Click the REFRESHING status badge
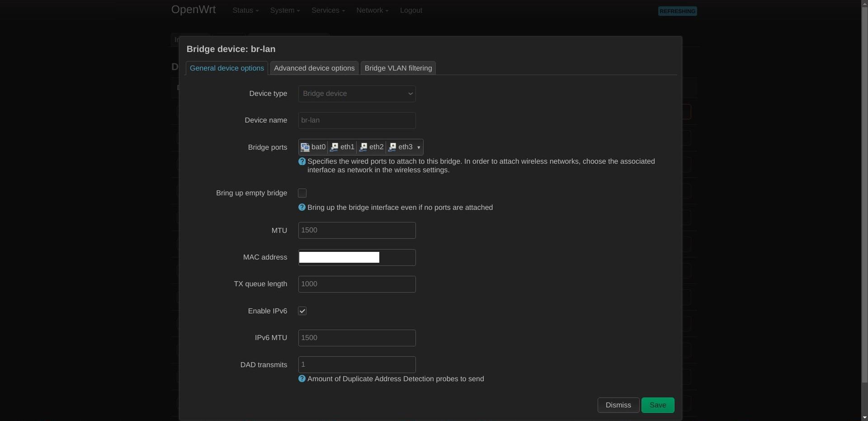Viewport: 868px width, 421px height. pos(677,11)
